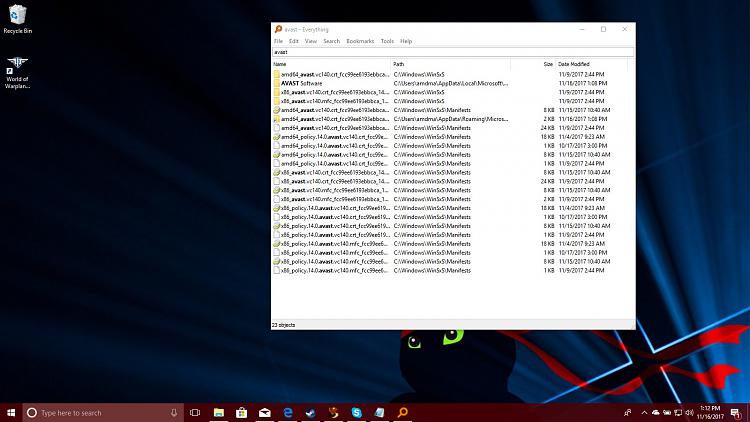Open the Windows Start button

tap(11, 412)
